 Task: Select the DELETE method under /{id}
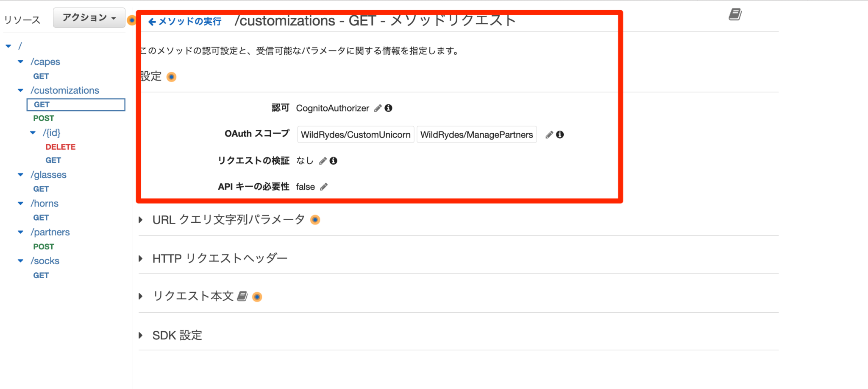coord(61,147)
